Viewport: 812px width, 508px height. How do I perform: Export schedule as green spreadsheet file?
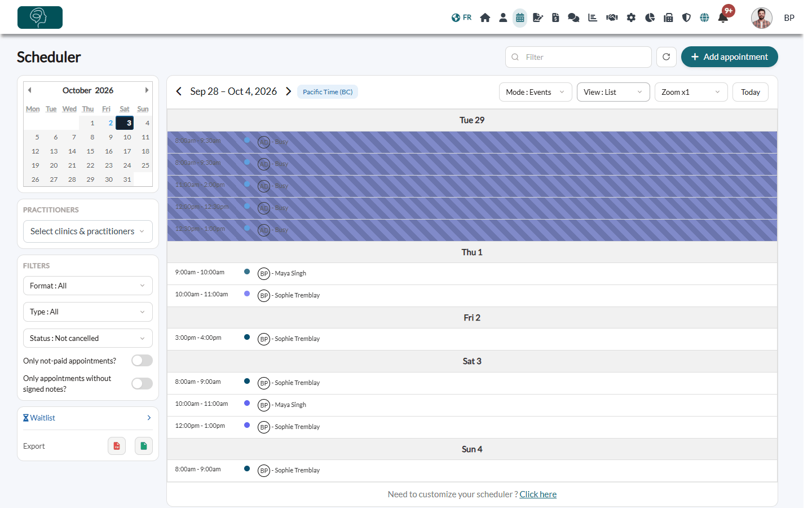(144, 446)
